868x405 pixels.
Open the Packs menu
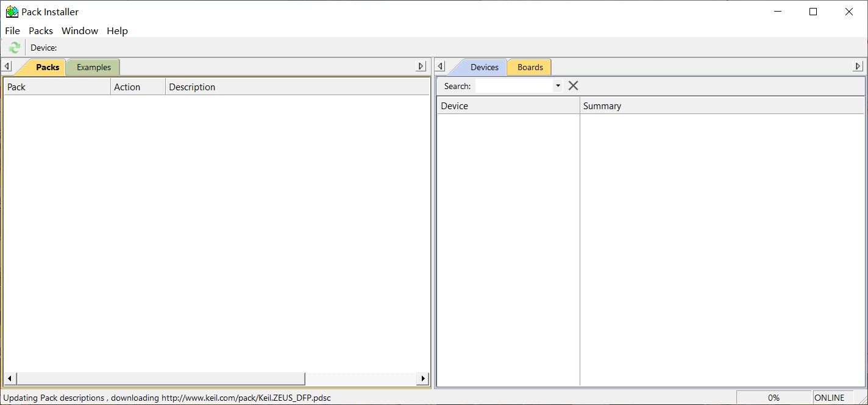41,30
